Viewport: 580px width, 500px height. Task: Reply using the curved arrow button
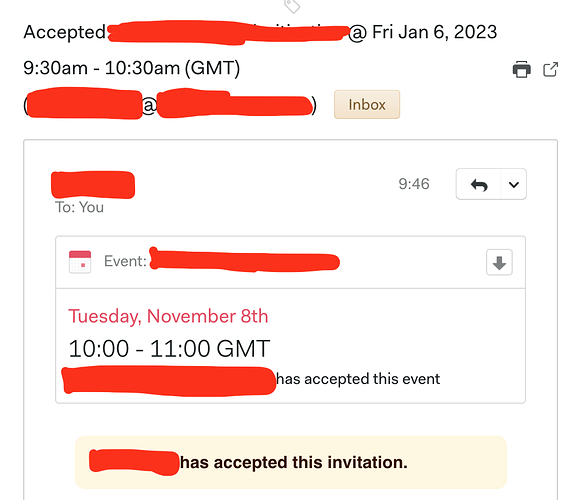pyautogui.click(x=479, y=184)
